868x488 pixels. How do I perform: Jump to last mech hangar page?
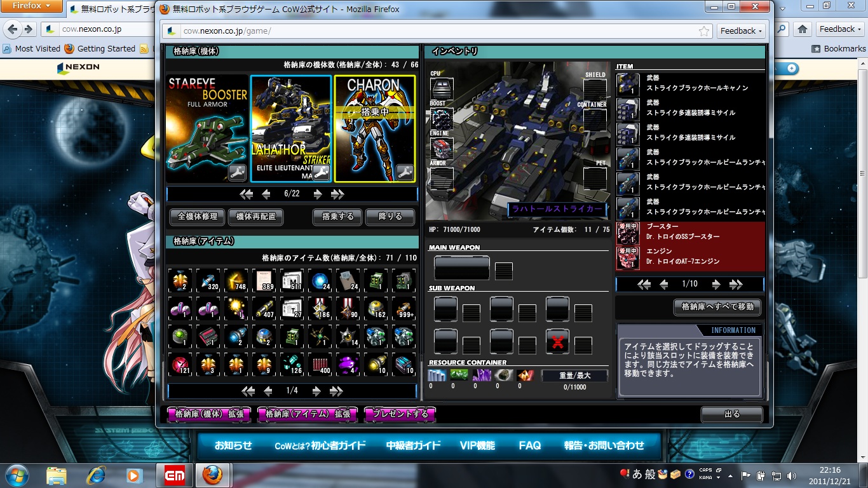click(337, 194)
